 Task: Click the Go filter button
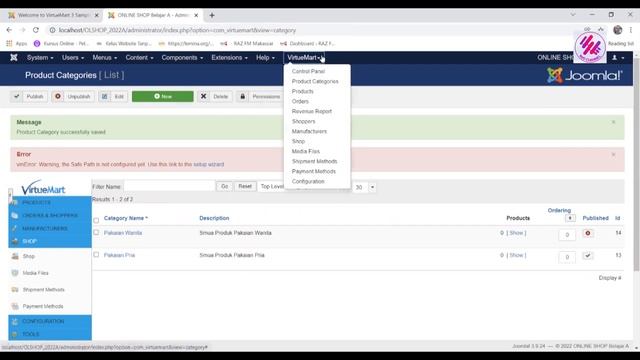[x=224, y=186]
